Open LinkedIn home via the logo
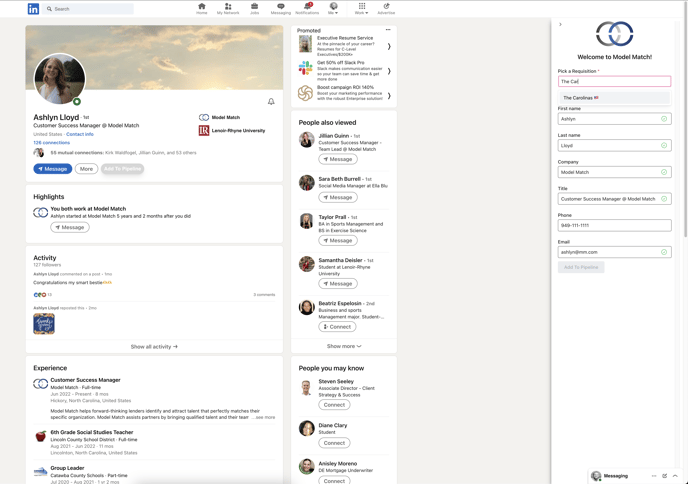The width and height of the screenshot is (688, 484). coord(33,9)
